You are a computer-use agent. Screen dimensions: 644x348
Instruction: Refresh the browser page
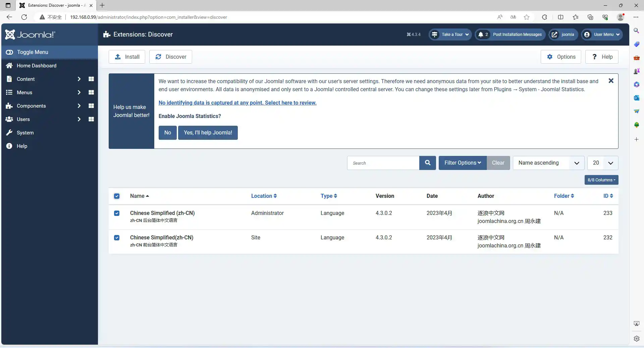(x=24, y=17)
